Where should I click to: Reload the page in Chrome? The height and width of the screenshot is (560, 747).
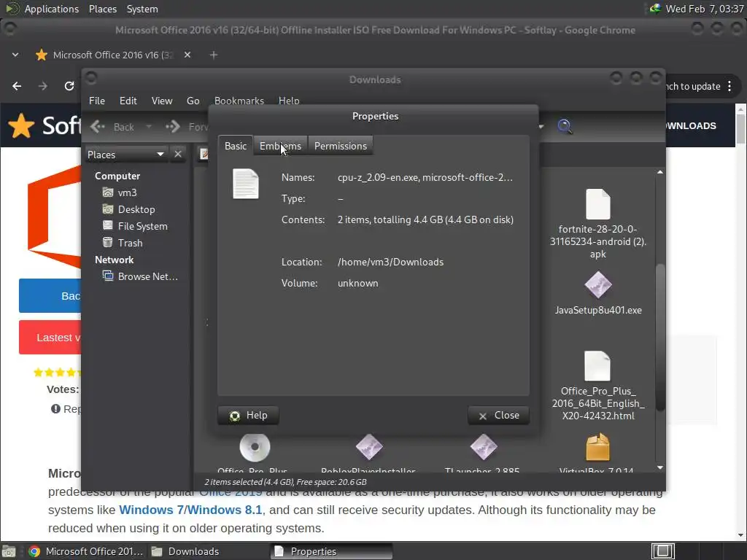pyautogui.click(x=69, y=86)
